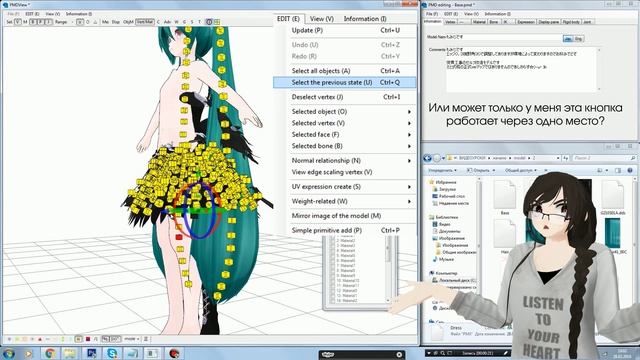The width and height of the screenshot is (640, 360).
Task: Click the purple circle icon in PMDView toolbar
Action: [x=209, y=22]
